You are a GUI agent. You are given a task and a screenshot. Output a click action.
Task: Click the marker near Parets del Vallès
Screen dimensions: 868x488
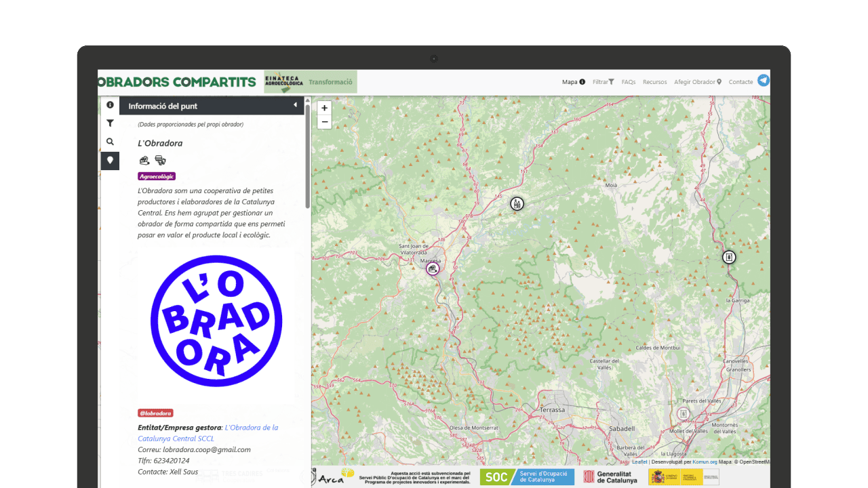(x=684, y=413)
